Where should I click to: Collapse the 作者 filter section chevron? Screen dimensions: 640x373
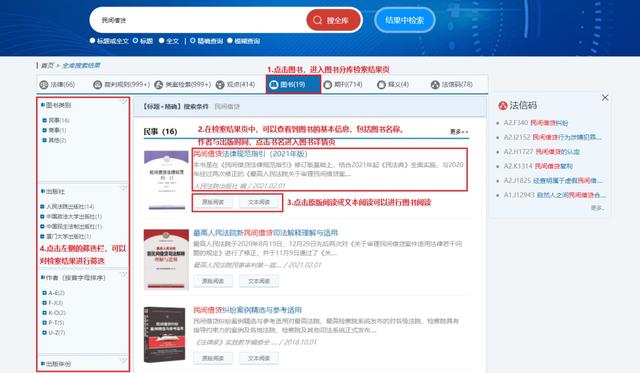(x=123, y=275)
